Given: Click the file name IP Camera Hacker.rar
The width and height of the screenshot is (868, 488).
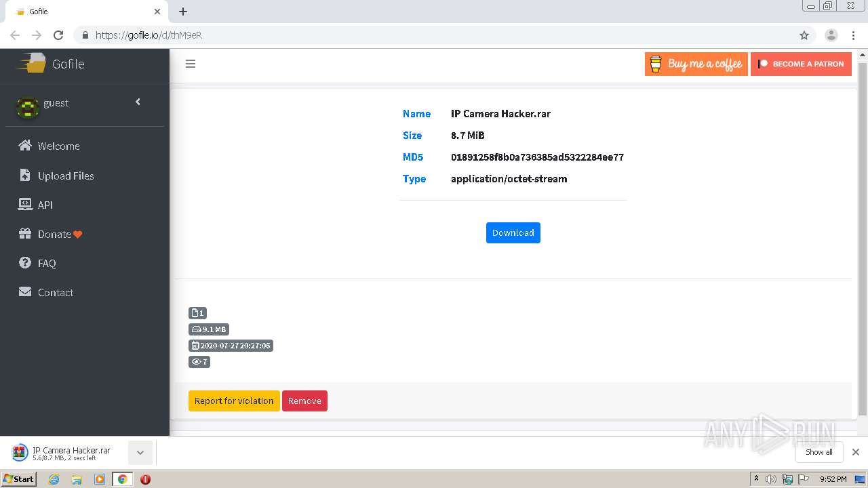Looking at the screenshot, I should (x=500, y=114).
